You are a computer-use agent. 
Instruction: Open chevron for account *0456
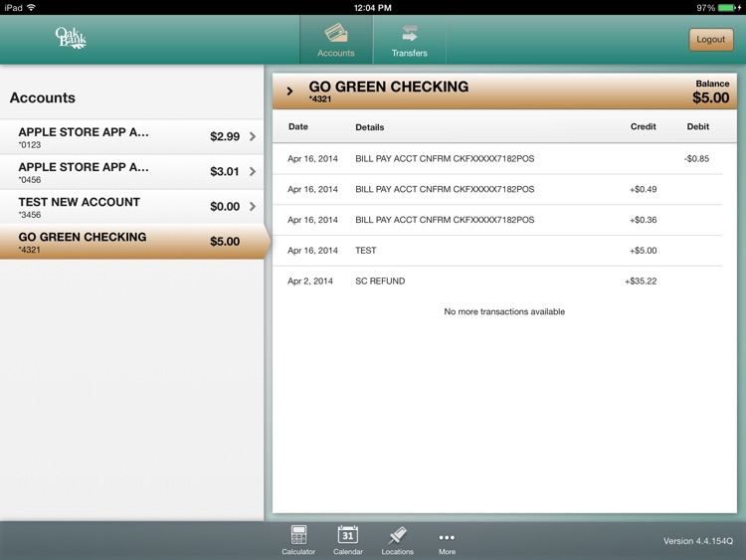point(253,171)
